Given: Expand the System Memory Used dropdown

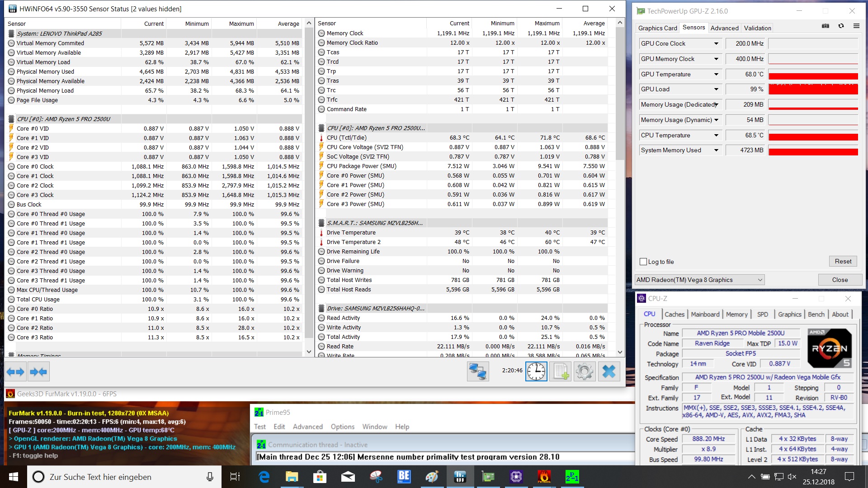Looking at the screenshot, I should [x=716, y=150].
